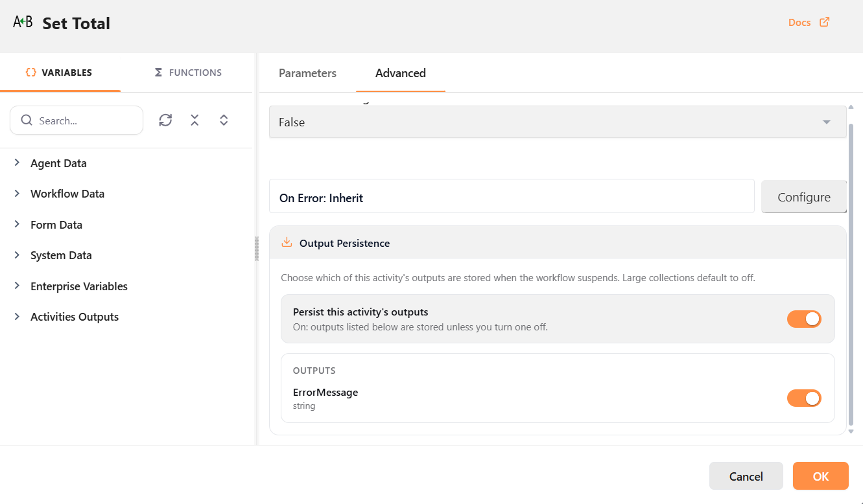Viewport: 863px width, 504px height.
Task: Click the Set Total title text
Action: pyautogui.click(x=77, y=23)
